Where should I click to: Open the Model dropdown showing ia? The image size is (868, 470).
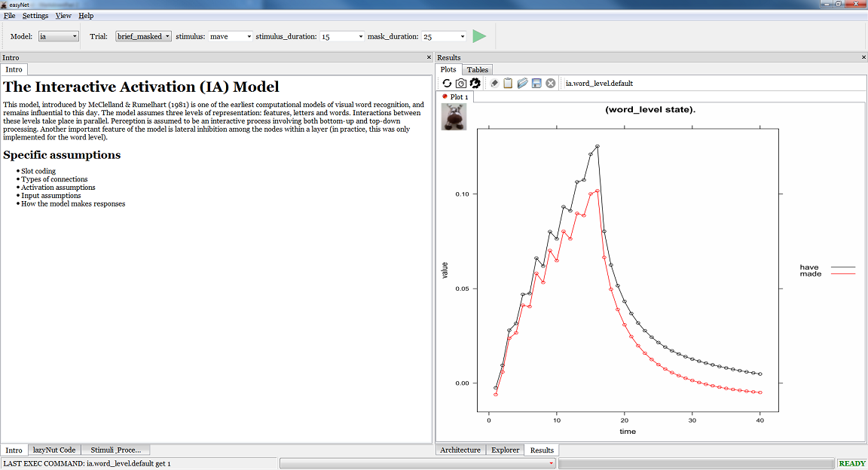tap(58, 36)
